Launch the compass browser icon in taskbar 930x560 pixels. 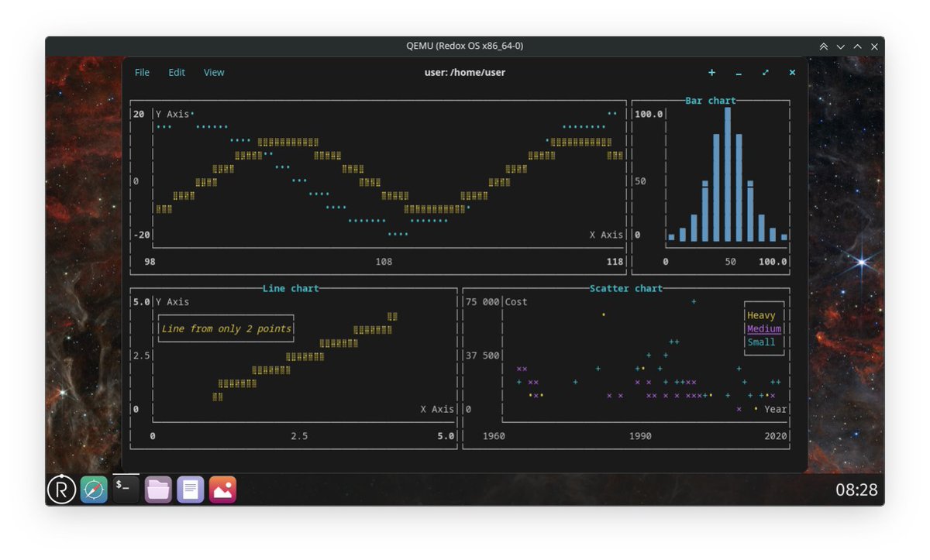pos(94,490)
